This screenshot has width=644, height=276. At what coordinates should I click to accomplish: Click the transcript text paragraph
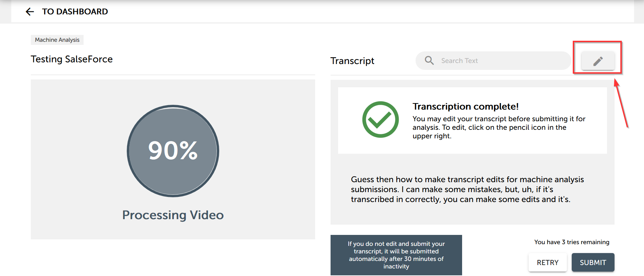tap(467, 189)
